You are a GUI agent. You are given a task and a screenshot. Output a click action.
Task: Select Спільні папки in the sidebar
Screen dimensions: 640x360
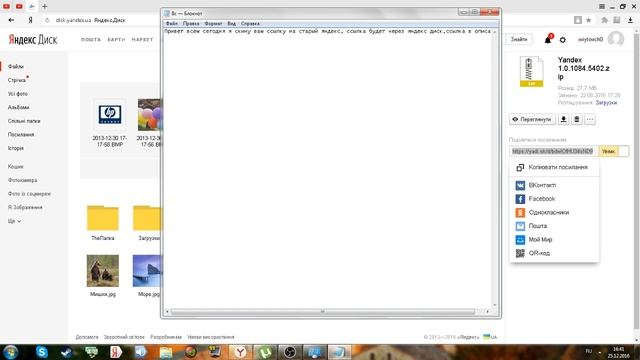coord(24,121)
